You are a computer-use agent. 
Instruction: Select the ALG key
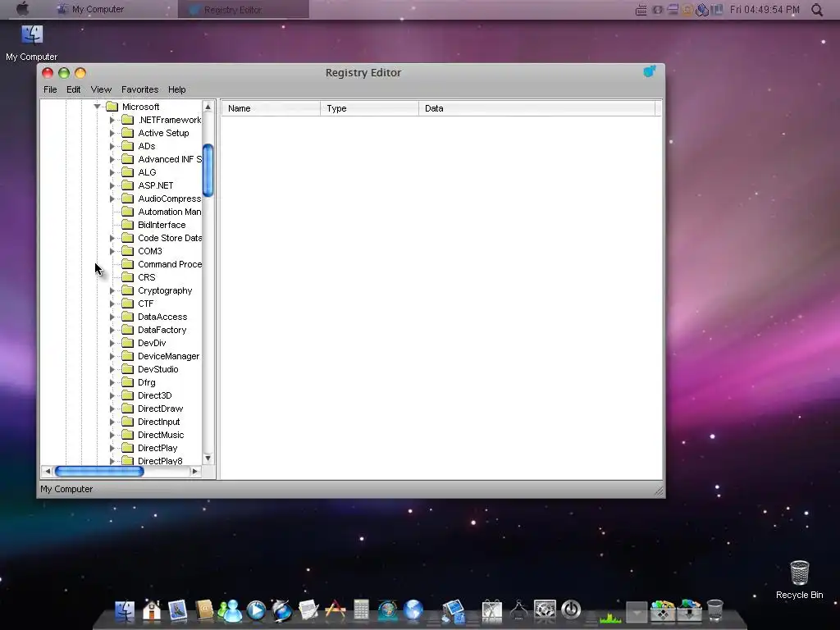pos(147,172)
